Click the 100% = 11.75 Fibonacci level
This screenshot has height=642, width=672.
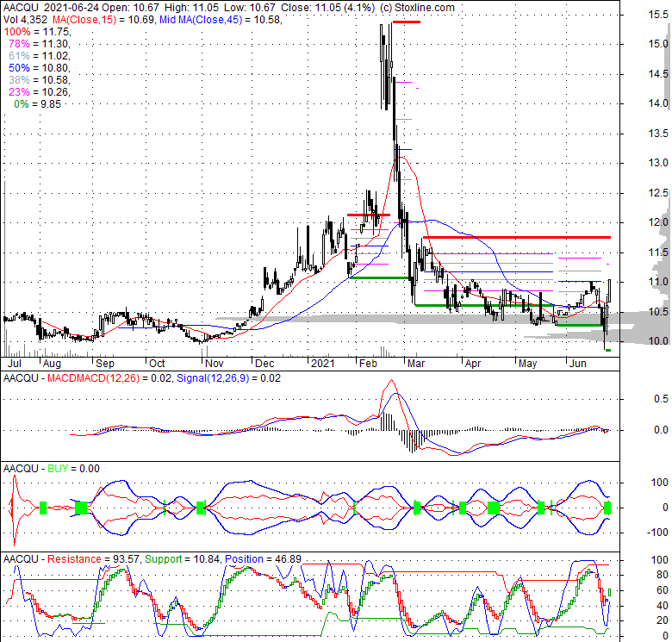click(37, 32)
